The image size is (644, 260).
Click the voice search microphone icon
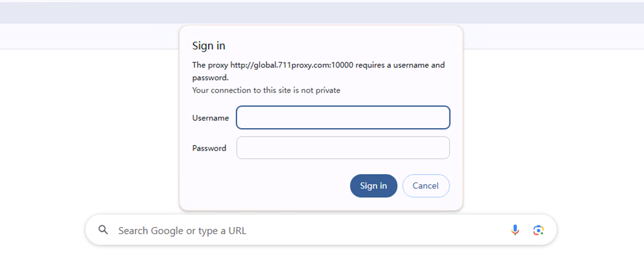pyautogui.click(x=515, y=230)
